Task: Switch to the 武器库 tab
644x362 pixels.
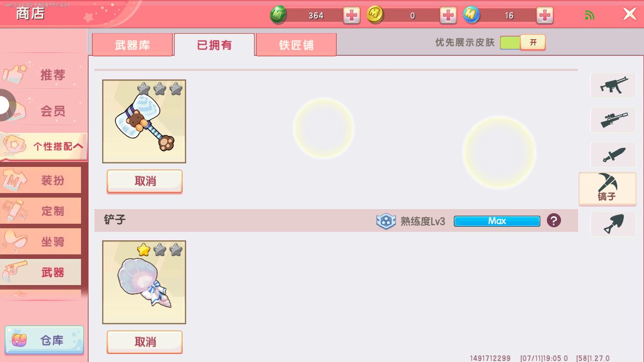Action: (132, 45)
